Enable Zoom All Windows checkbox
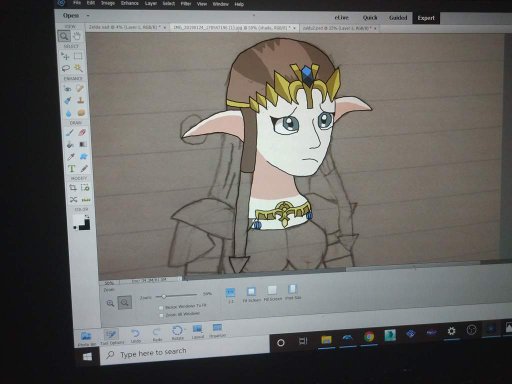This screenshot has height=384, width=512. tap(162, 315)
